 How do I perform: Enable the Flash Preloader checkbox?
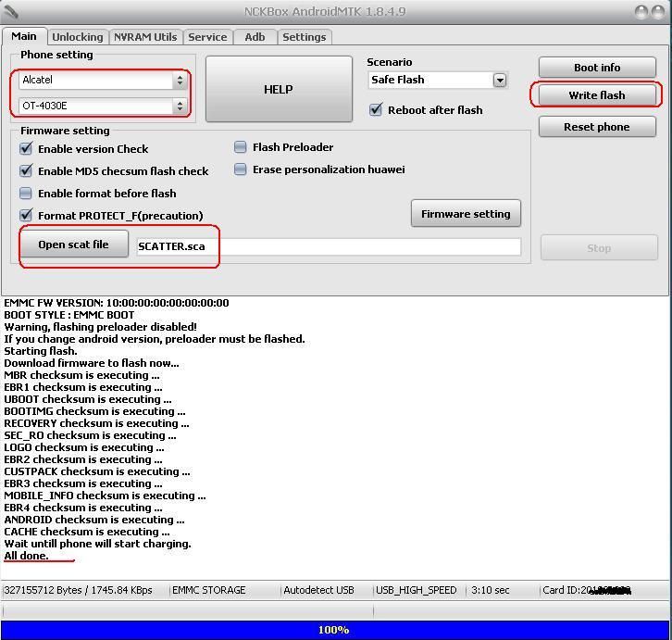241,147
